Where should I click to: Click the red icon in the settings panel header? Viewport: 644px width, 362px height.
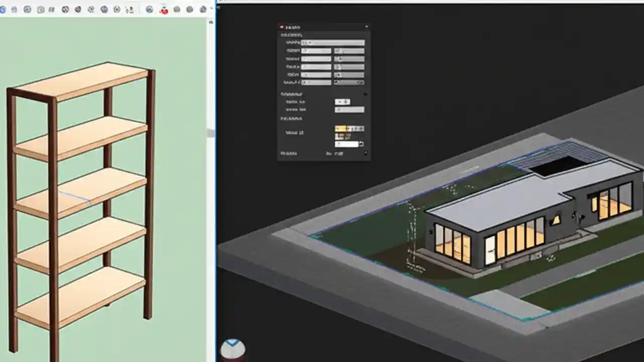(281, 26)
